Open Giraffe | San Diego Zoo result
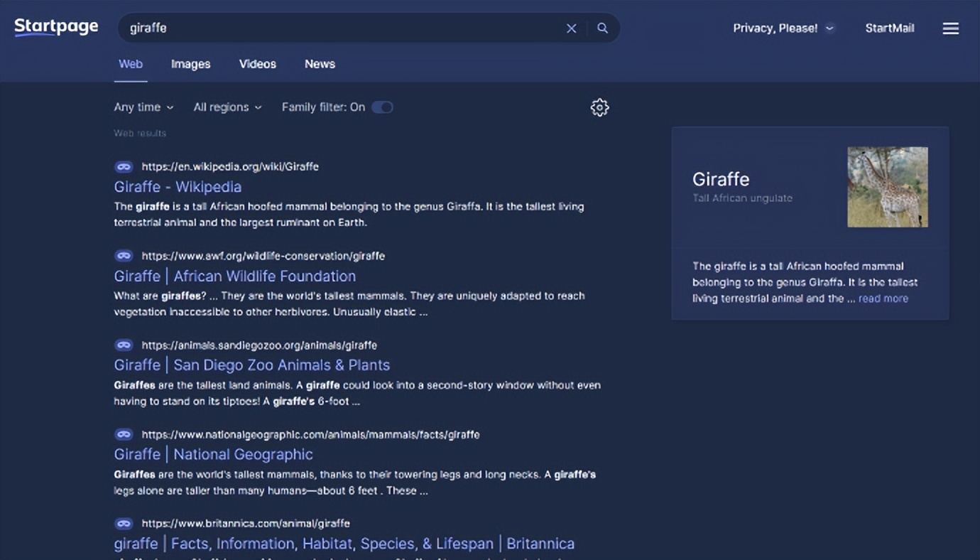 [x=252, y=365]
